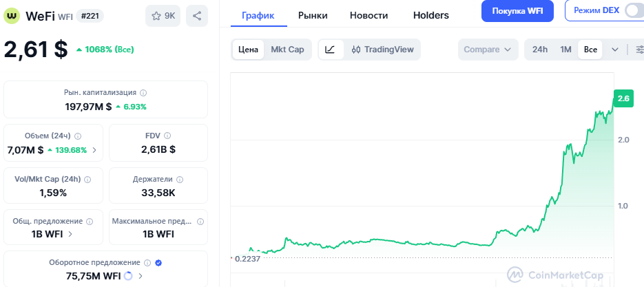Open the Рынки tab
644x287 pixels.
pyautogui.click(x=313, y=16)
